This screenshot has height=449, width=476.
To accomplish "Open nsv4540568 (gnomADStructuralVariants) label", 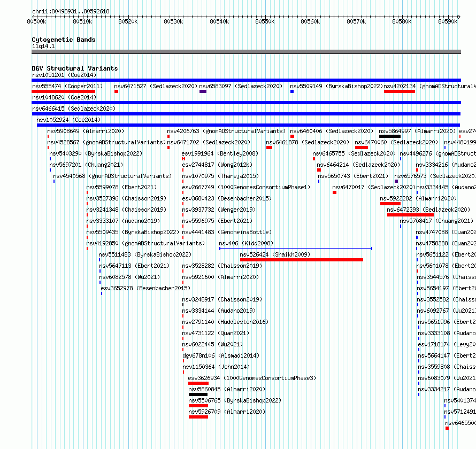I will pos(112,176).
